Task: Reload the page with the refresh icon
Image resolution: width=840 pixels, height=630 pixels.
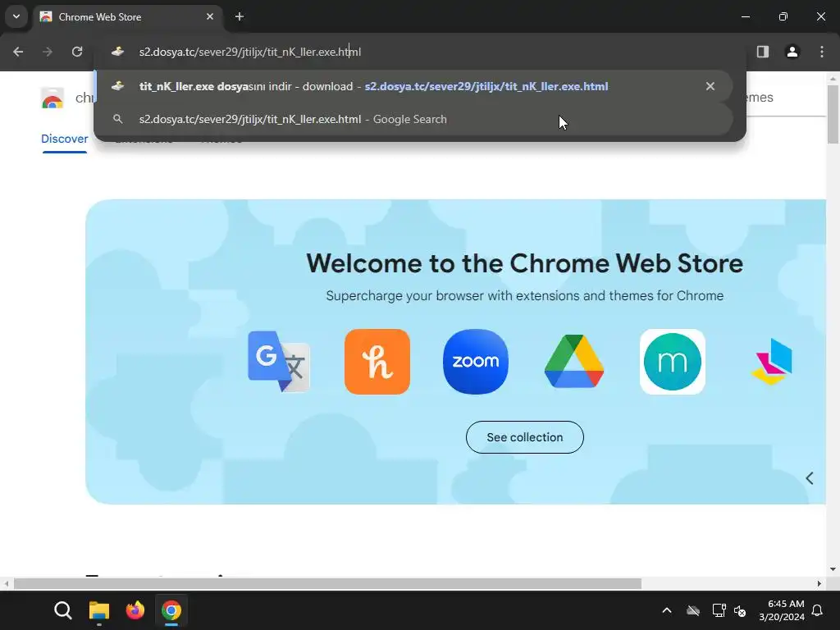Action: coord(77,52)
